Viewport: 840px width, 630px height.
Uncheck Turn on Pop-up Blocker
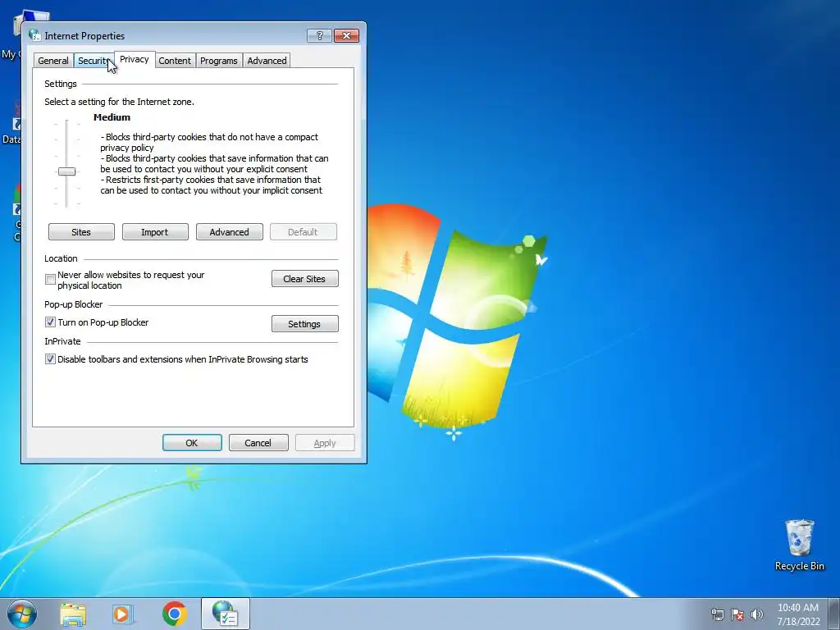click(x=50, y=322)
